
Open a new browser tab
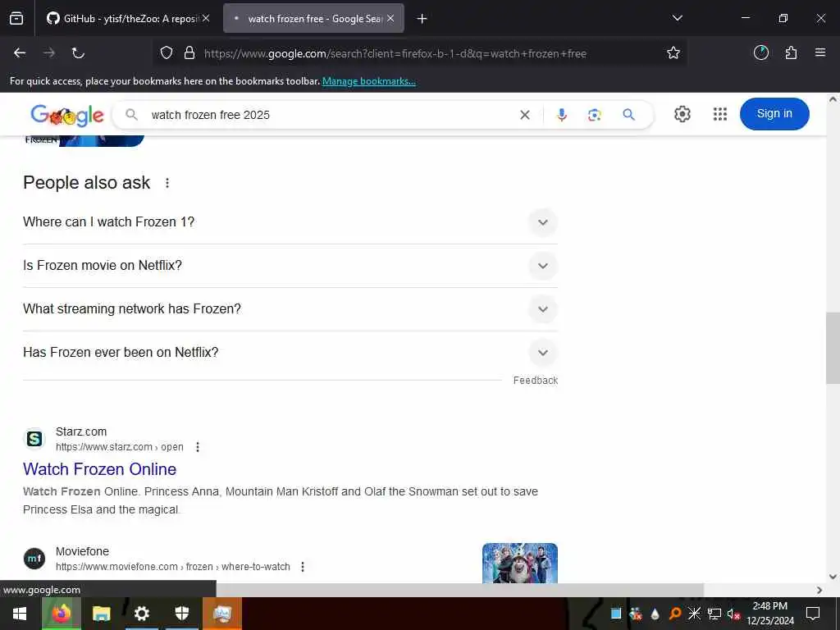(x=422, y=19)
